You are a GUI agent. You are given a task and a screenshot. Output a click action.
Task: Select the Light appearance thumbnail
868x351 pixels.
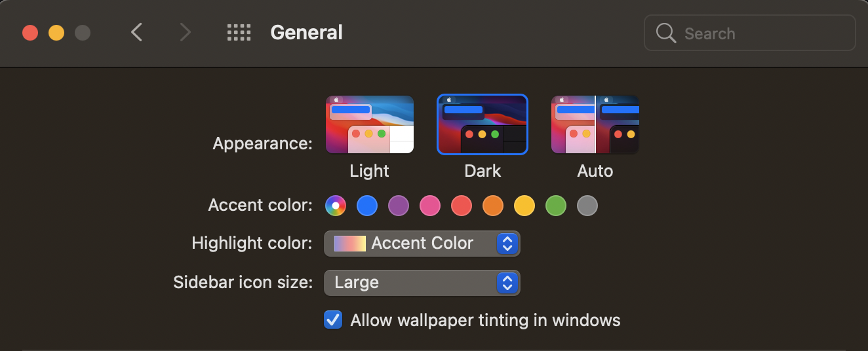point(370,124)
